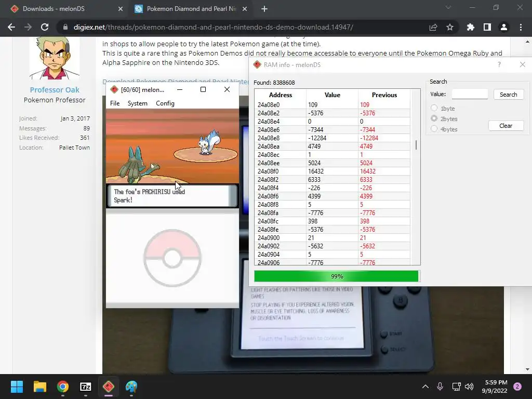
Task: Open Chrome from the taskbar
Action: coord(63,387)
